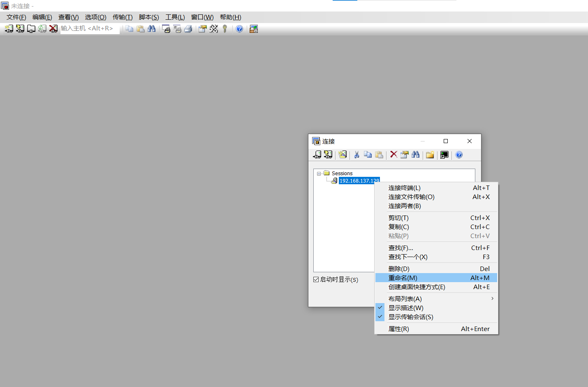Click the 输入主机 host input field
Viewport: 588px width, 387px height.
[90, 28]
